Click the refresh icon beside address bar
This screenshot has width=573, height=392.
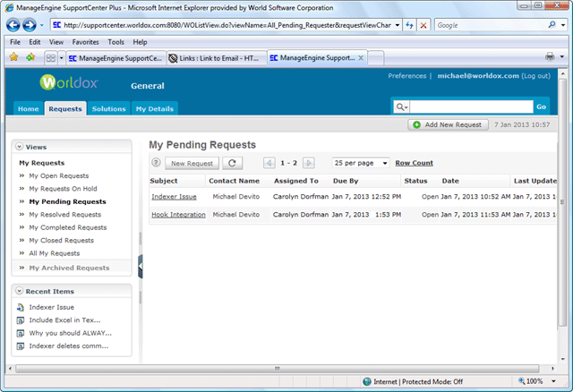409,25
